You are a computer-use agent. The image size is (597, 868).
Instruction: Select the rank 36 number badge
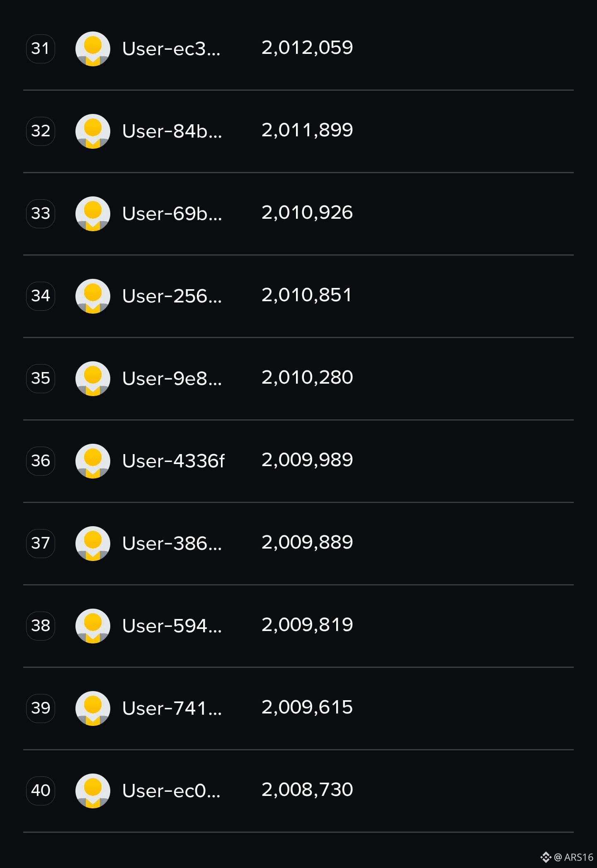pos(41,461)
